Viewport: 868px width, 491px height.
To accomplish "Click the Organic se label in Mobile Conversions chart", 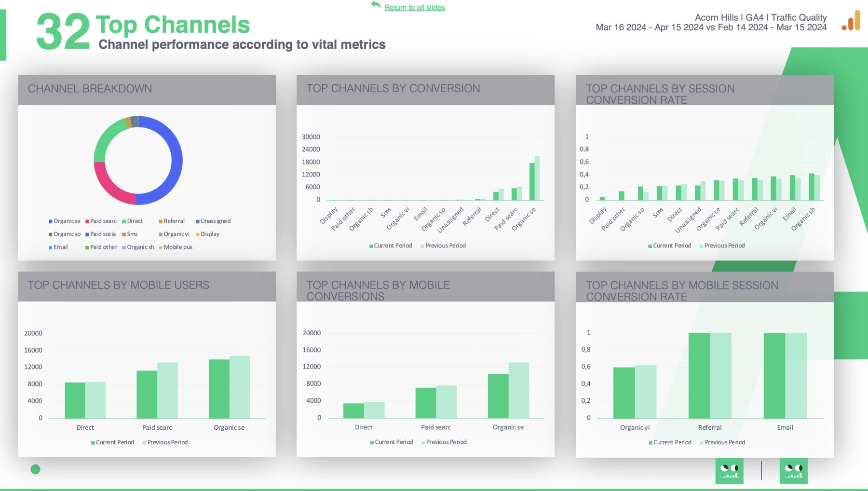I will [508, 427].
